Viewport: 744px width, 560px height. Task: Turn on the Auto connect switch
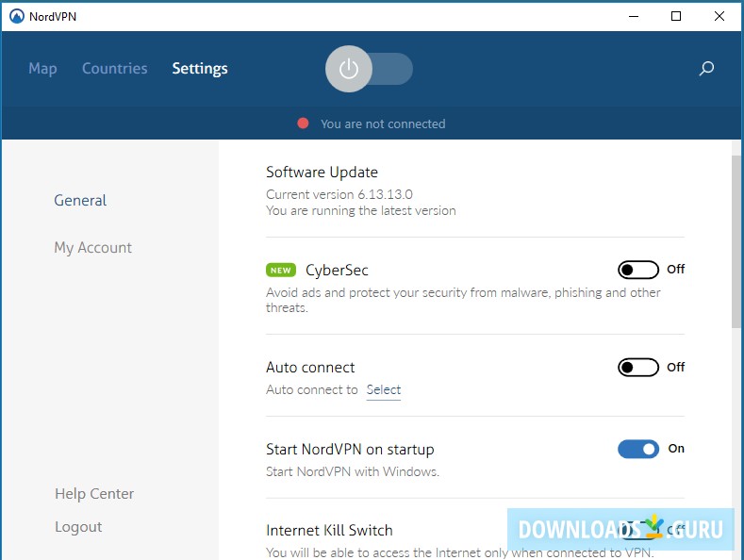tap(638, 368)
